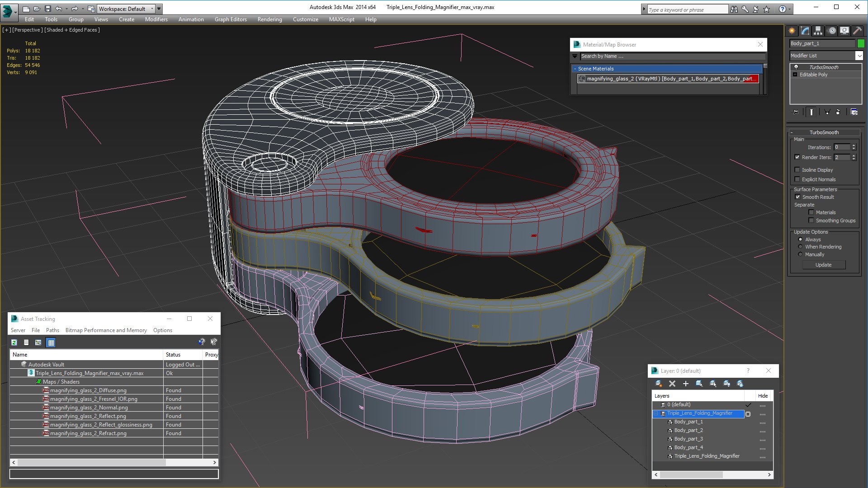Click the green object color swatch
The width and height of the screenshot is (868, 488).
pos(861,43)
